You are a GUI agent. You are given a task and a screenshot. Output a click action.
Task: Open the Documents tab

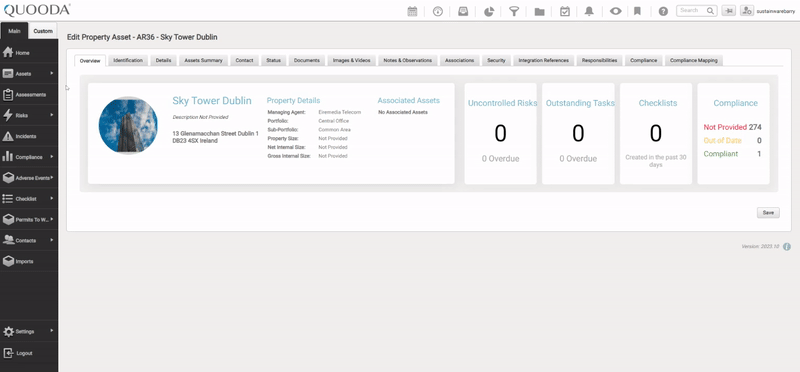tap(307, 60)
